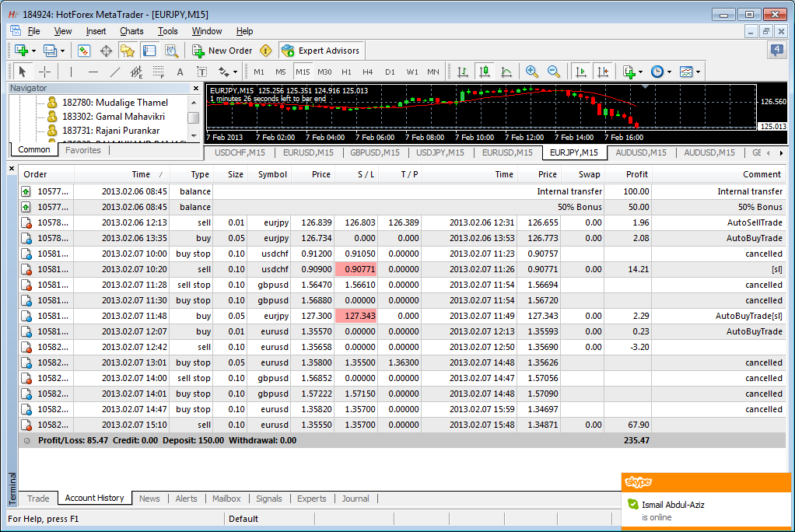The image size is (795, 532).
Task: Select the H4 timeframe
Action: coord(368,72)
